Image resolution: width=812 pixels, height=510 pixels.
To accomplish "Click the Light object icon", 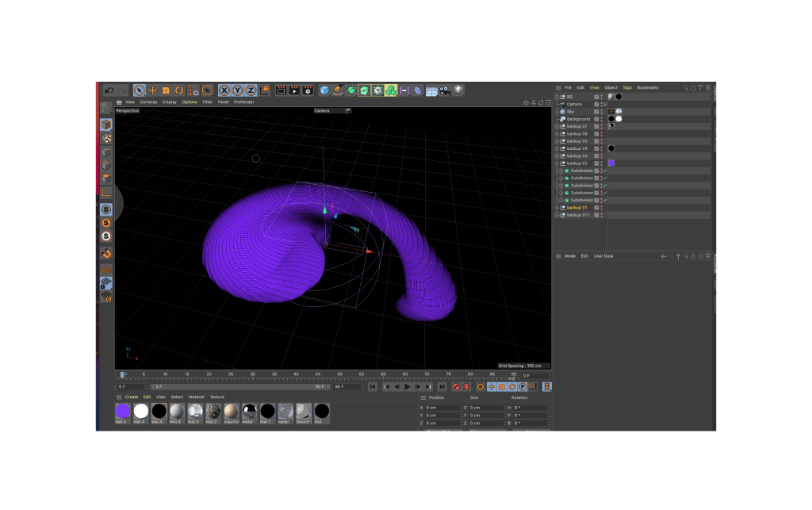I will [x=458, y=90].
